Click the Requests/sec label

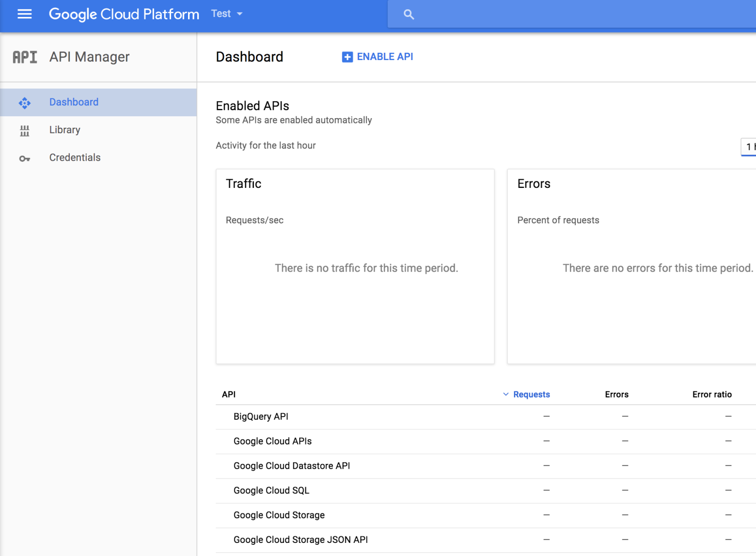(x=254, y=220)
